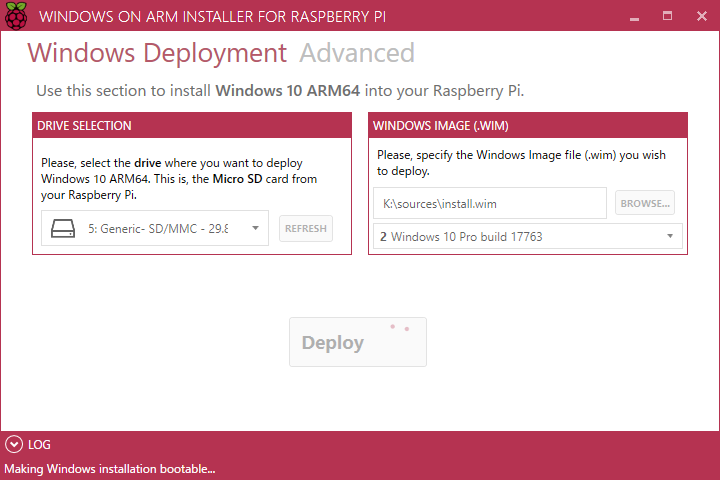Viewport: 720px width, 480px height.
Task: Click the REFRESH button
Action: pos(306,228)
